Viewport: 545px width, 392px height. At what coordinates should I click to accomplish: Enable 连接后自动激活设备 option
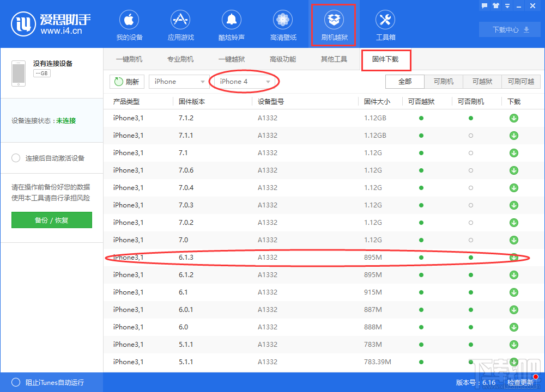click(16, 158)
